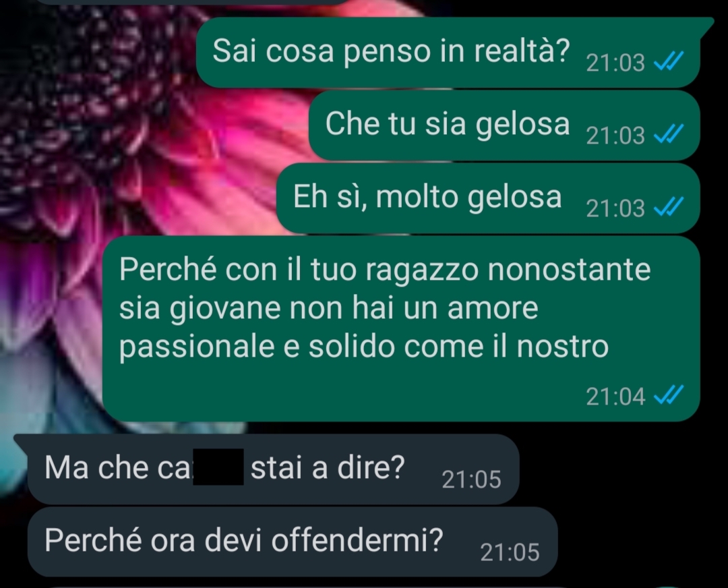Tap the 21:05 time on 'stai a dire?' message
This screenshot has height=588, width=728.
tap(471, 480)
